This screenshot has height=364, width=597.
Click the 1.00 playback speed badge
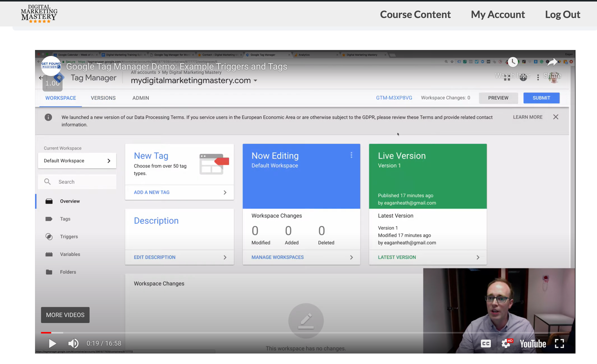click(x=53, y=83)
